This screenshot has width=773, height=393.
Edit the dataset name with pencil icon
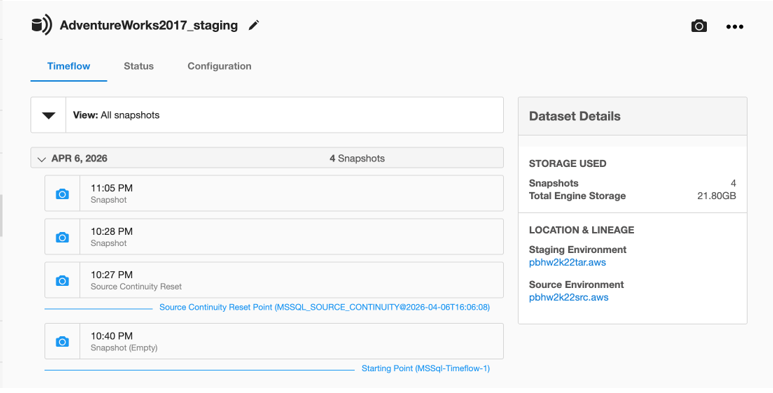(x=254, y=26)
